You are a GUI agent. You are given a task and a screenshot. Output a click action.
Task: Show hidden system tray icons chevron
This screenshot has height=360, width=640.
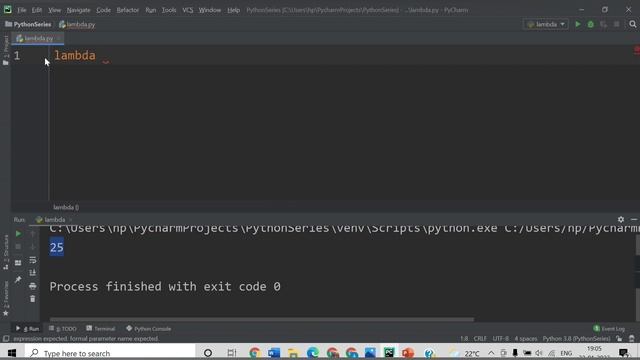coord(491,353)
